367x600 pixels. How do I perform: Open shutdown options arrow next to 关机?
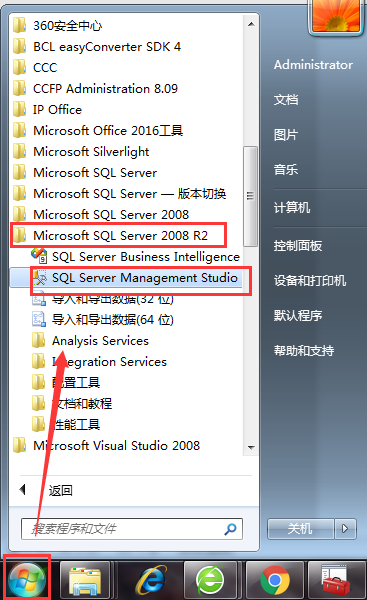click(345, 529)
